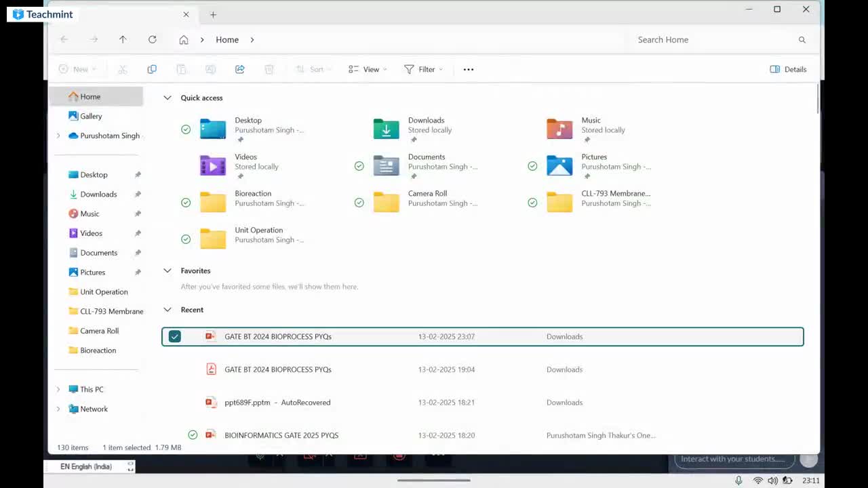The image size is (868, 488).
Task: Open the New dropdown menu
Action: [77, 69]
